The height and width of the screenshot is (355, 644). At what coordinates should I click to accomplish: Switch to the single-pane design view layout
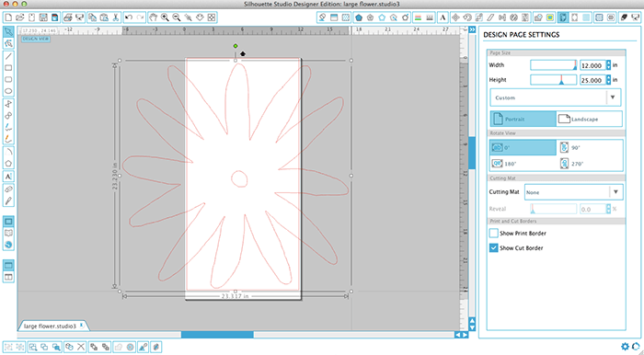coord(8,265)
